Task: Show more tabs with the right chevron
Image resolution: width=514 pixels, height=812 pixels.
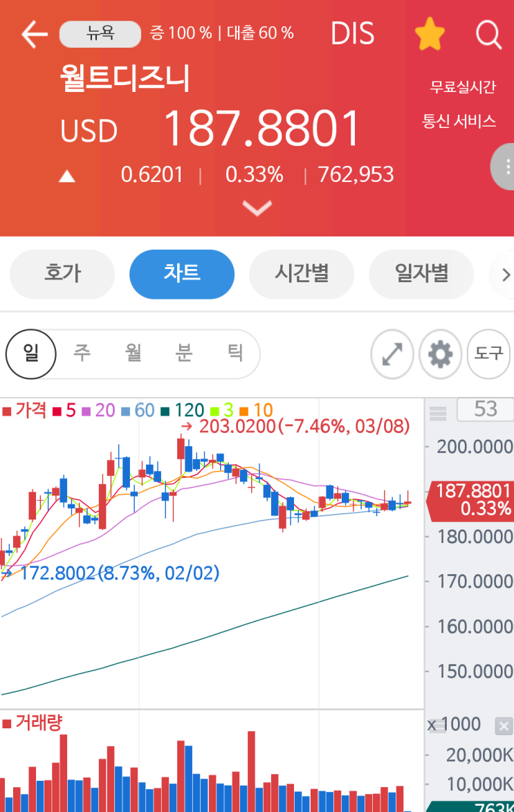Action: (505, 275)
